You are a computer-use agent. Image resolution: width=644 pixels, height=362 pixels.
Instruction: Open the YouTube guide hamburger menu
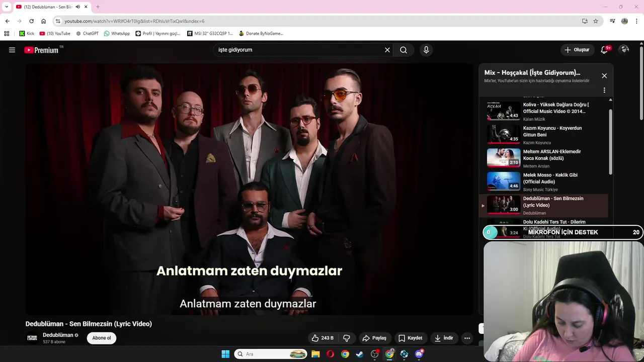(x=12, y=50)
